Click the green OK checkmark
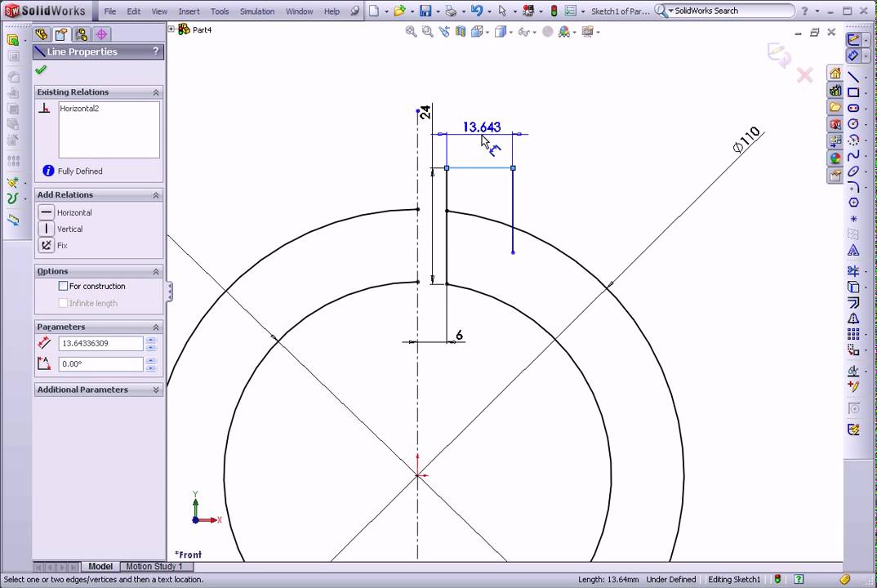The height and width of the screenshot is (588, 877). click(x=41, y=70)
